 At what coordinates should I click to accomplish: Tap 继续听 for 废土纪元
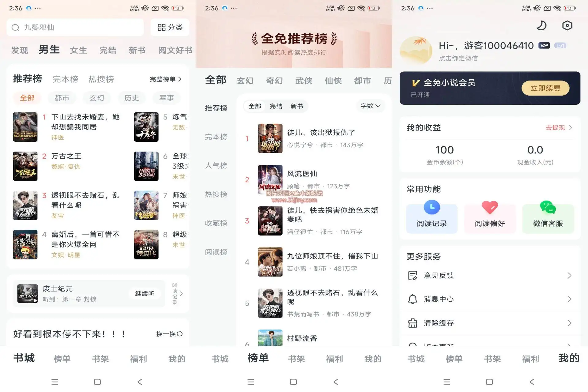coord(145,293)
